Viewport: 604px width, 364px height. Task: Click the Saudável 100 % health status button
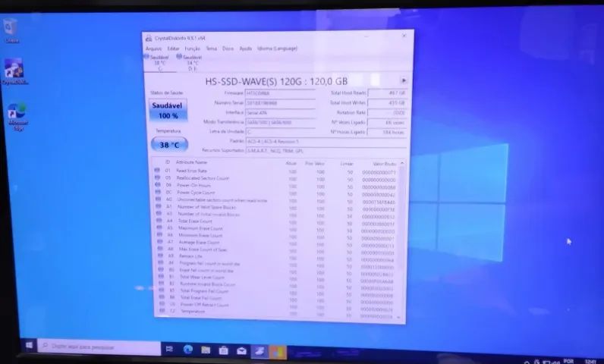click(x=168, y=111)
